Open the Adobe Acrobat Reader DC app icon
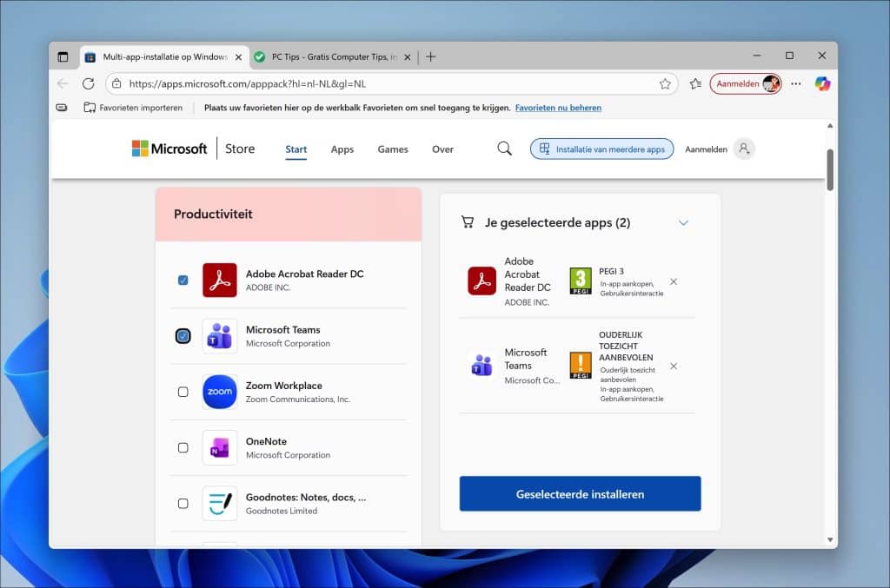 pyautogui.click(x=219, y=280)
